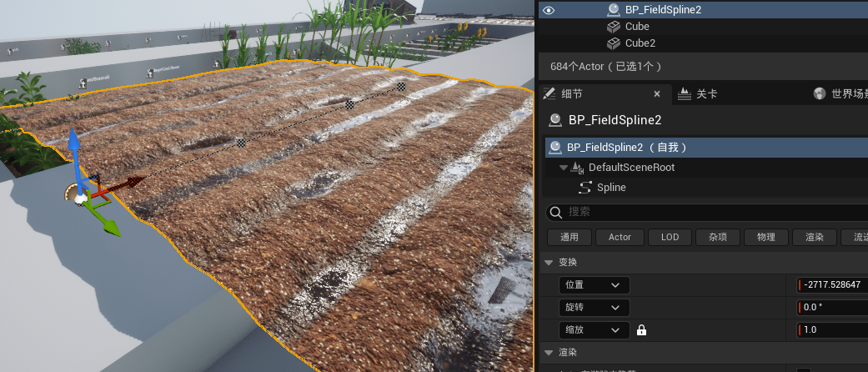Collapse the 变换 transform section
The width and height of the screenshot is (868, 372).
coord(549,263)
